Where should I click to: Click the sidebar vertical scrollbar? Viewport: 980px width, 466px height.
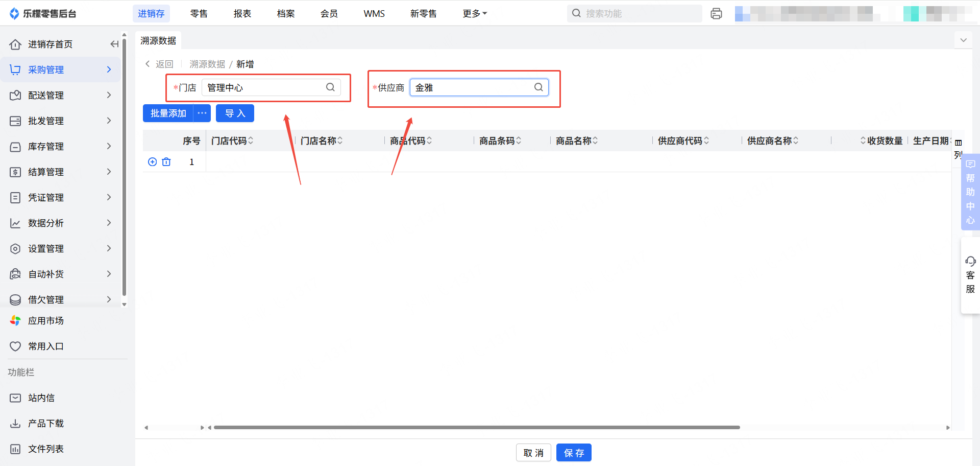pyautogui.click(x=124, y=168)
